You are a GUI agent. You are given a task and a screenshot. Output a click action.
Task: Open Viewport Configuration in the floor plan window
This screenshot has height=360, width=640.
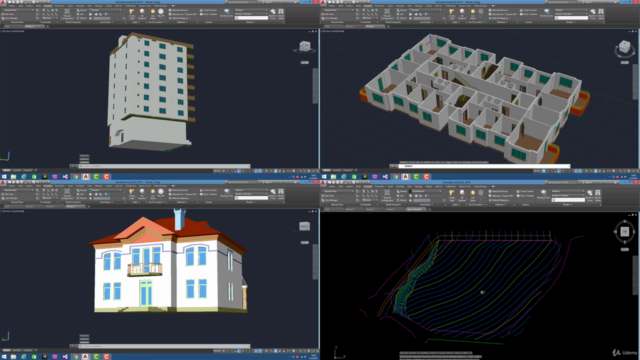pos(387,13)
